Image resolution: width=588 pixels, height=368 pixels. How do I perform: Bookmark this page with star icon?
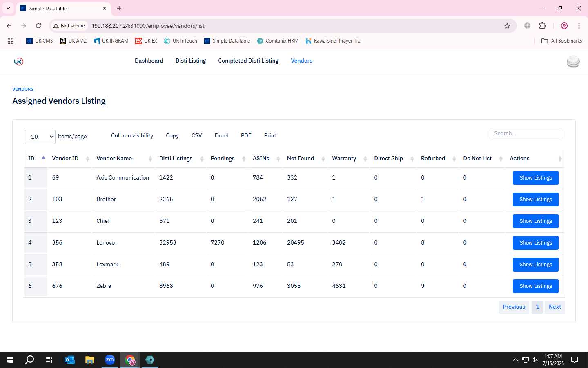coord(507,26)
